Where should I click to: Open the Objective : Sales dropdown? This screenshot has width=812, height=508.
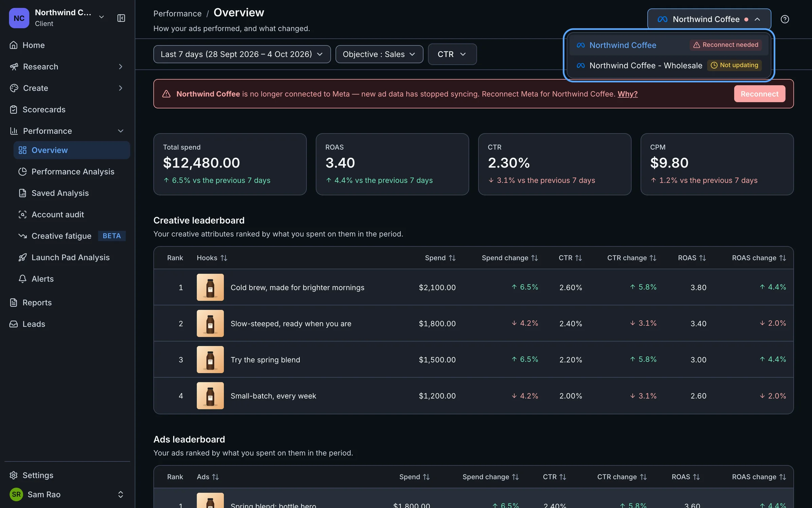tap(379, 54)
